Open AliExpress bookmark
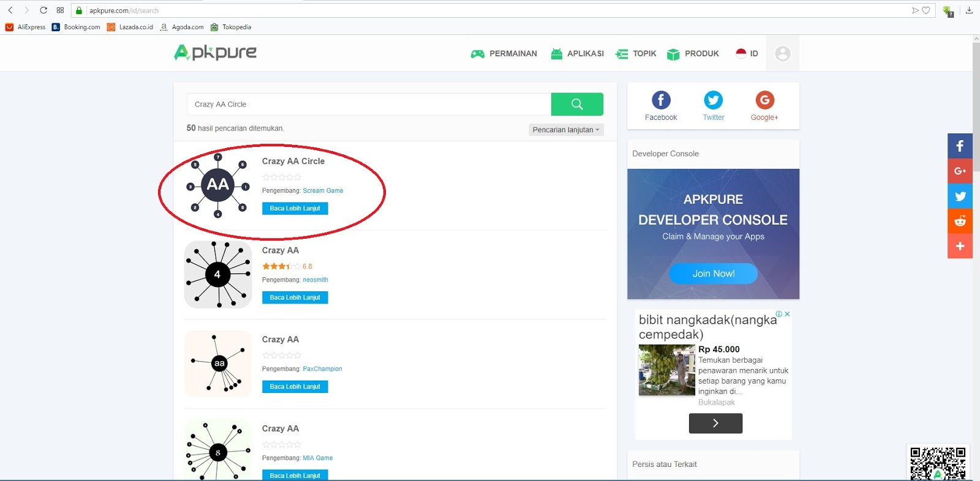 [26, 27]
